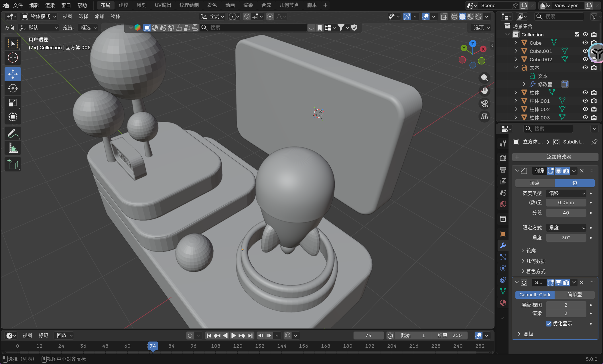This screenshot has height=364, width=603.
Task: Open the 宽度类型 偏移 dropdown
Action: [x=566, y=193]
